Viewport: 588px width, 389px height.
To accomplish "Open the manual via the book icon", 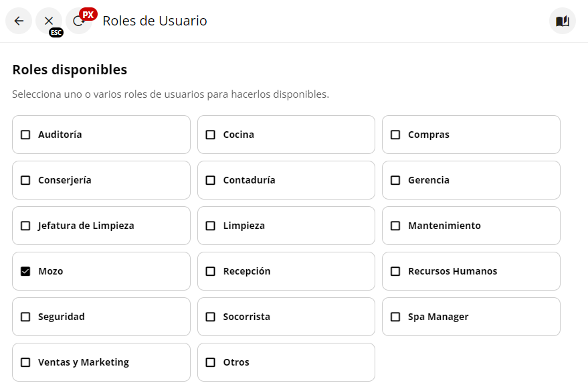I will pos(562,21).
